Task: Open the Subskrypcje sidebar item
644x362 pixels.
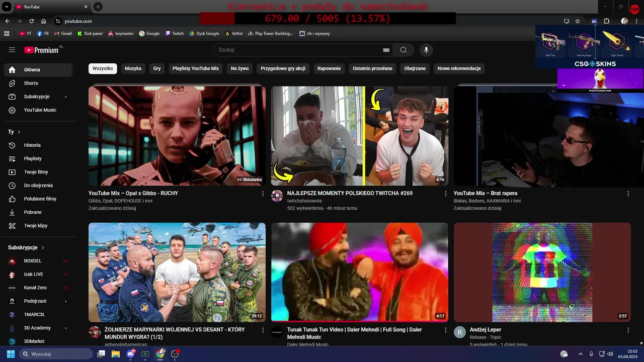Action: (38, 97)
